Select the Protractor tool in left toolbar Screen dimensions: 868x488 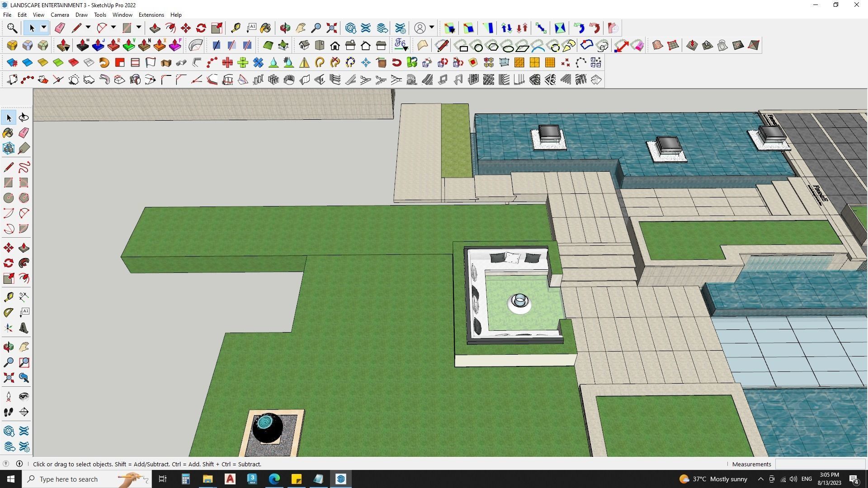(9, 312)
